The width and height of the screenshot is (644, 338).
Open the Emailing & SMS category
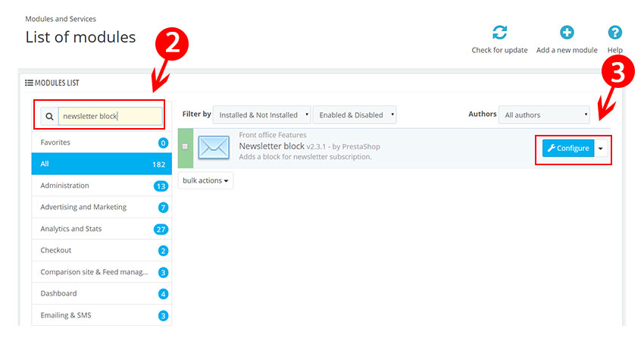point(102,315)
